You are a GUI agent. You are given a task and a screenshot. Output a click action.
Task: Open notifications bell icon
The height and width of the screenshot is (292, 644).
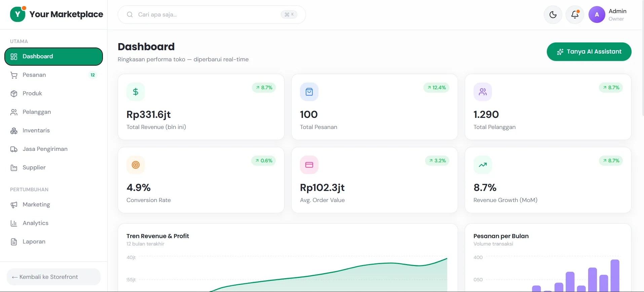tap(575, 14)
